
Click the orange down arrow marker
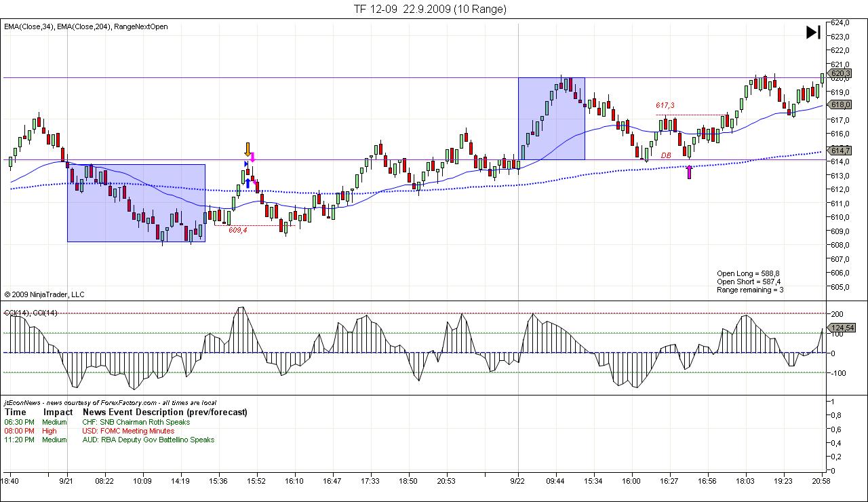click(x=248, y=149)
